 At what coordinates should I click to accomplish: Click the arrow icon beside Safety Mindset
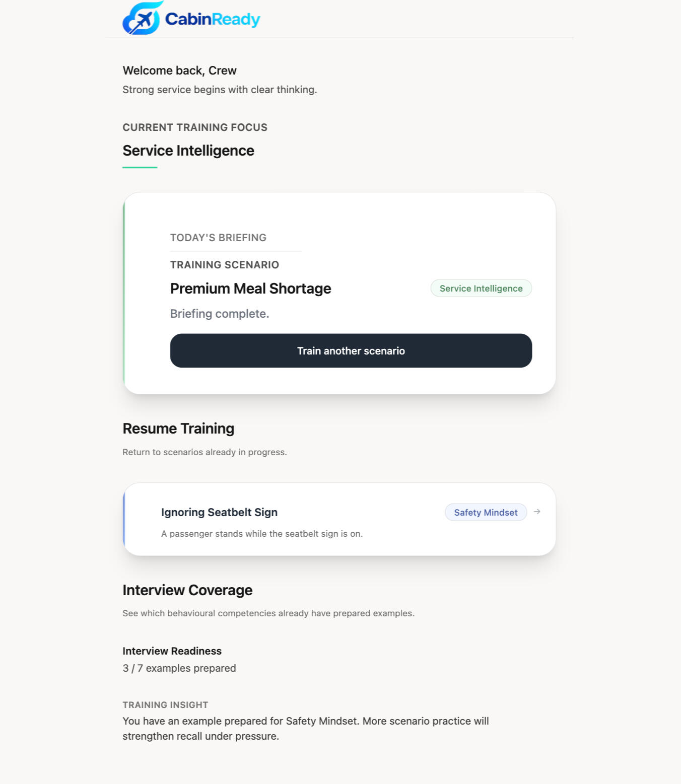537,512
